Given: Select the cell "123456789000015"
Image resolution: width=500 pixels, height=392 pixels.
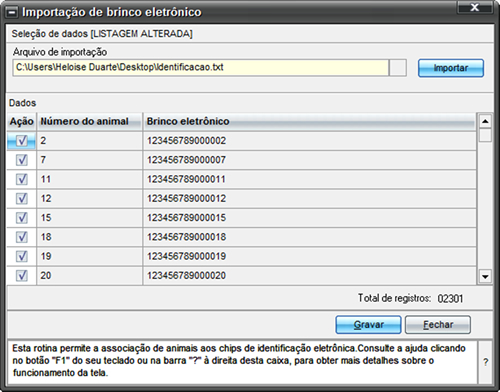Looking at the screenshot, I should (310, 218).
